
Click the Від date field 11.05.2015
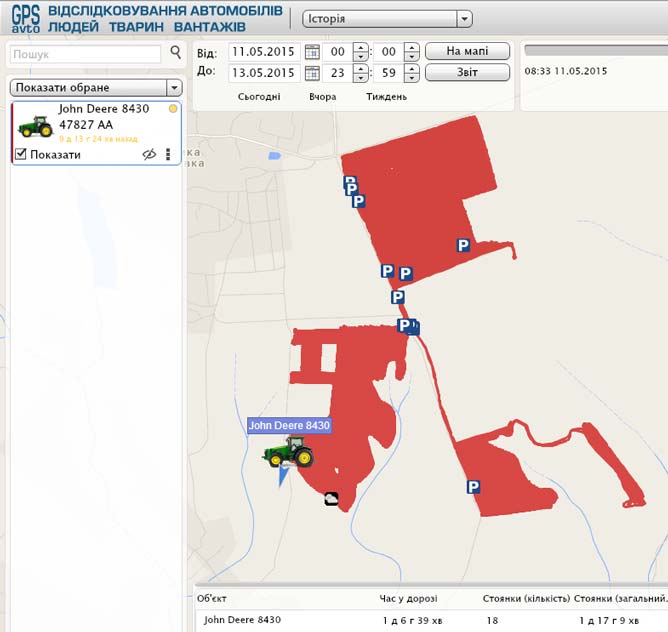[264, 52]
